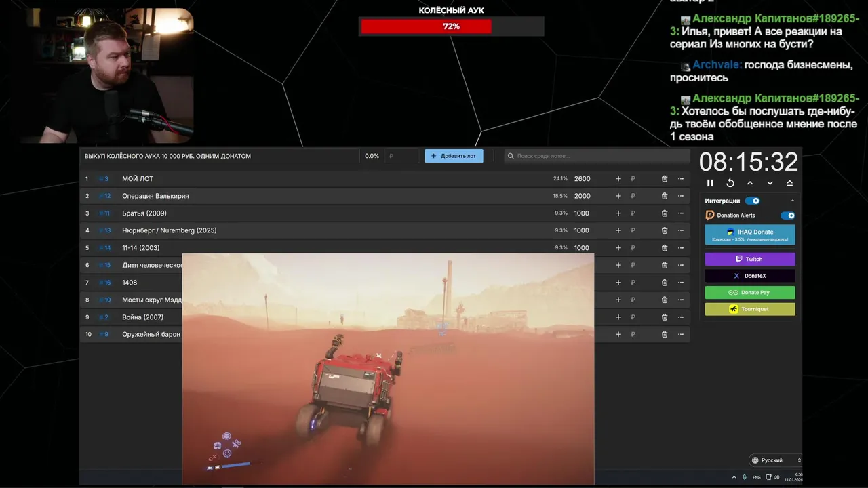Connect the Donate Pay integration
The height and width of the screenshot is (488, 868).
[750, 293]
